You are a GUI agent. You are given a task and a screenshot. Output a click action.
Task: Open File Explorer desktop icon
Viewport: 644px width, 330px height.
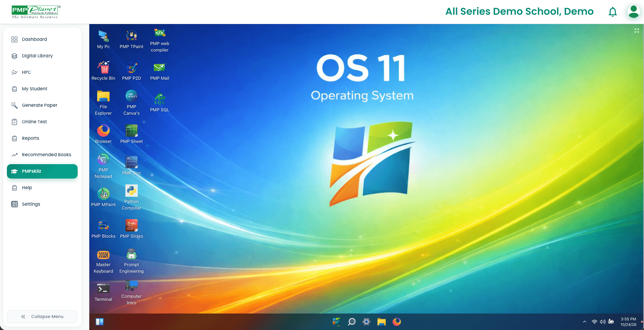pyautogui.click(x=103, y=103)
